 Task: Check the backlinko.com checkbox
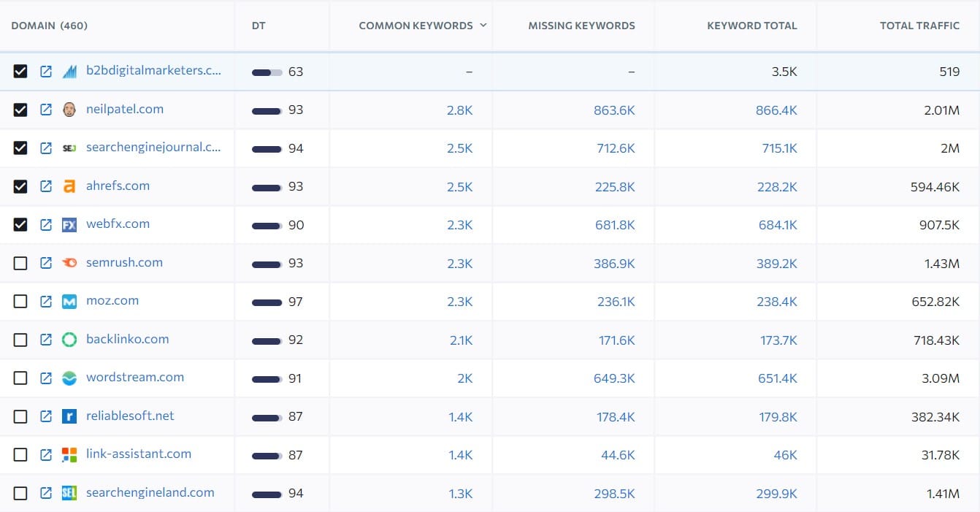tap(20, 340)
